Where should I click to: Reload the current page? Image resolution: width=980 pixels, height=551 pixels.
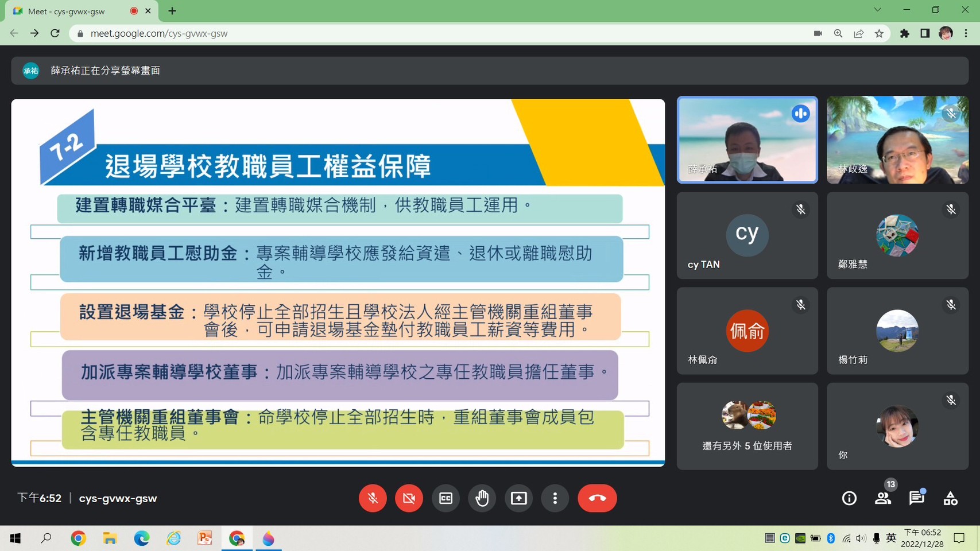55,33
